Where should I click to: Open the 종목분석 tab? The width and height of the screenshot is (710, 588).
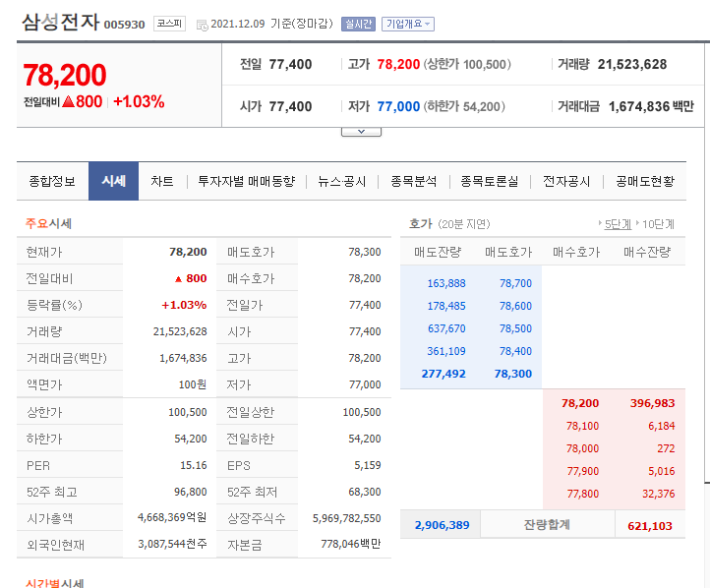(413, 182)
